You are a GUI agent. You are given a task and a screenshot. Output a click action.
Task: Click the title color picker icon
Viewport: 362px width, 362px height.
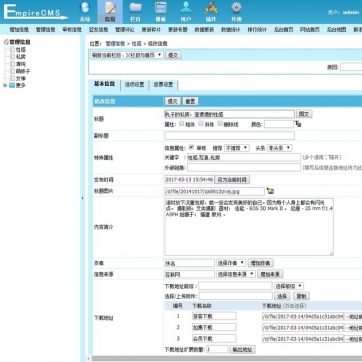[298, 124]
